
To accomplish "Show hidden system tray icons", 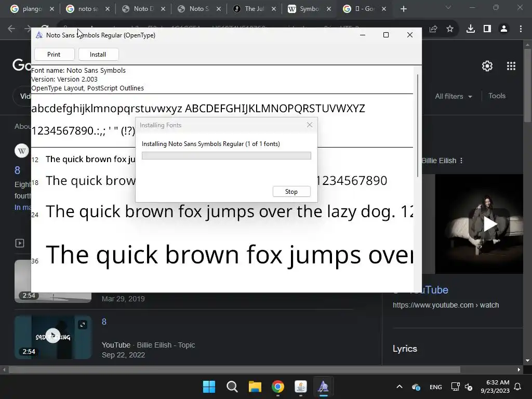I will pos(400,387).
